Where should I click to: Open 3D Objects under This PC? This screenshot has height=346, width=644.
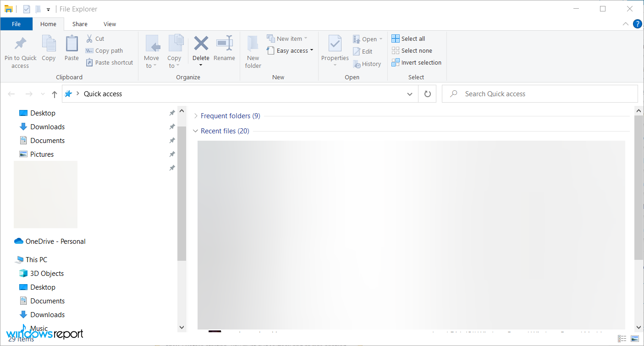[47, 274]
